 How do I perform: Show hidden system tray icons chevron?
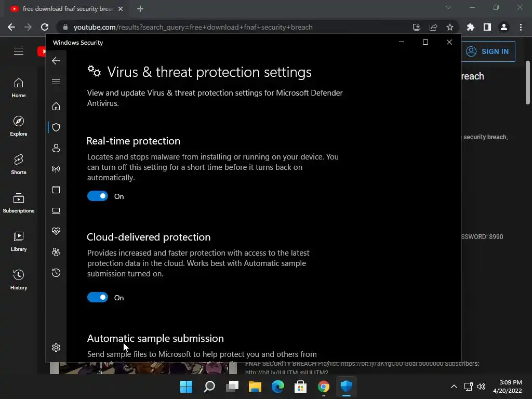tap(454, 387)
